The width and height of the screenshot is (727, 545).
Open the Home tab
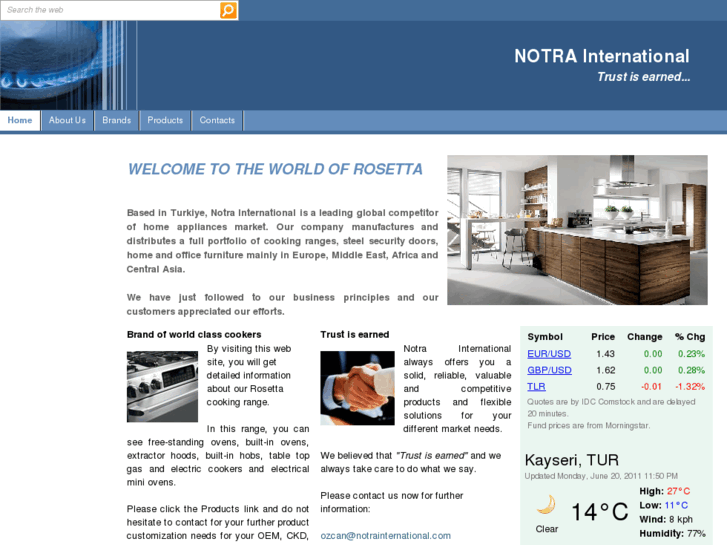click(20, 121)
